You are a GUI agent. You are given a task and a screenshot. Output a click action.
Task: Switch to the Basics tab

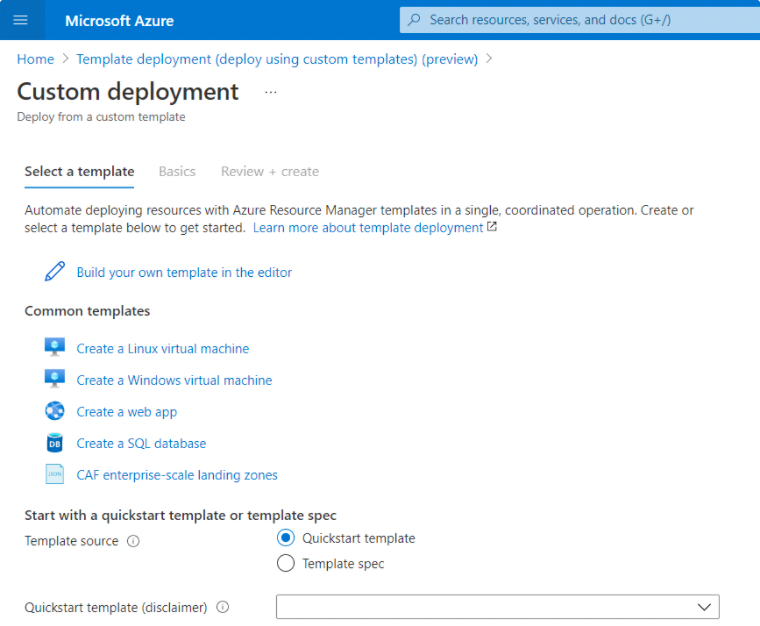pyautogui.click(x=177, y=171)
